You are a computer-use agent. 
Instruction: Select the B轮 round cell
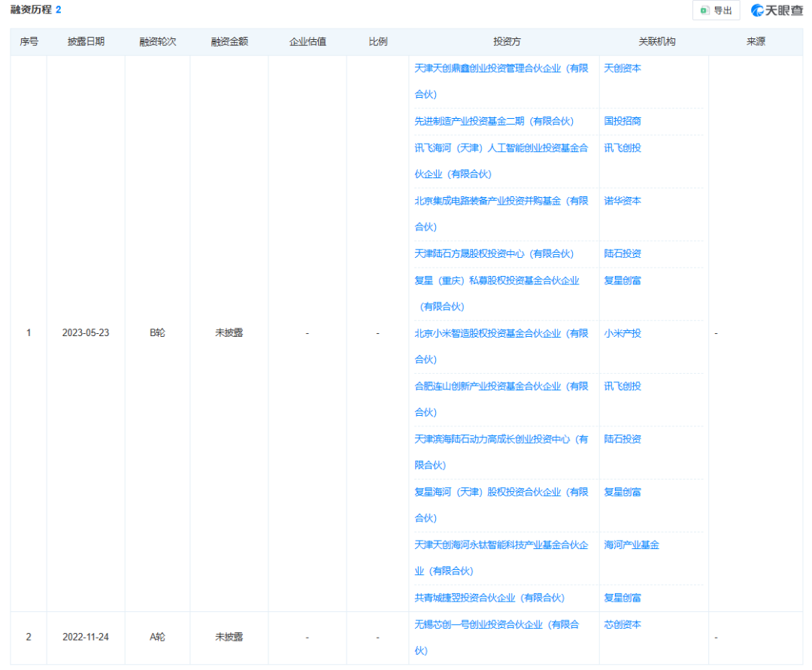pos(157,333)
